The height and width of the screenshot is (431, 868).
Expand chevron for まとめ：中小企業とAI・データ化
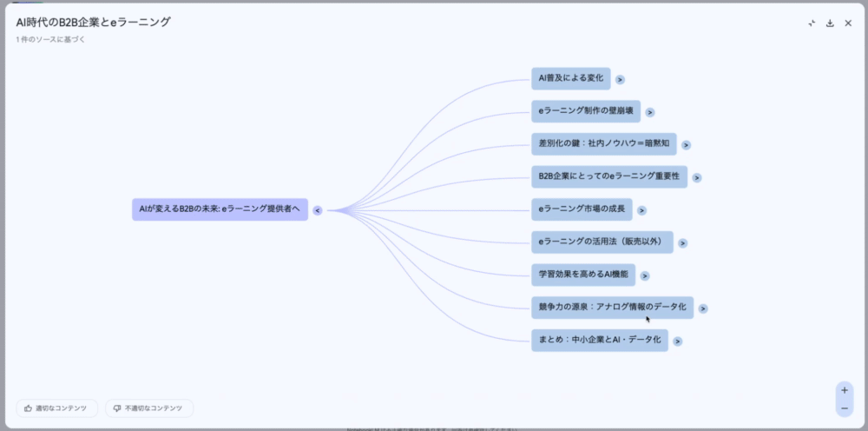coord(678,341)
